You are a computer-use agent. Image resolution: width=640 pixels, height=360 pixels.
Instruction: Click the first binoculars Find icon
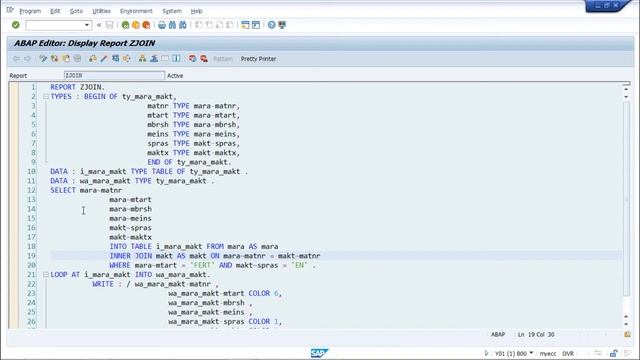[x=172, y=25]
